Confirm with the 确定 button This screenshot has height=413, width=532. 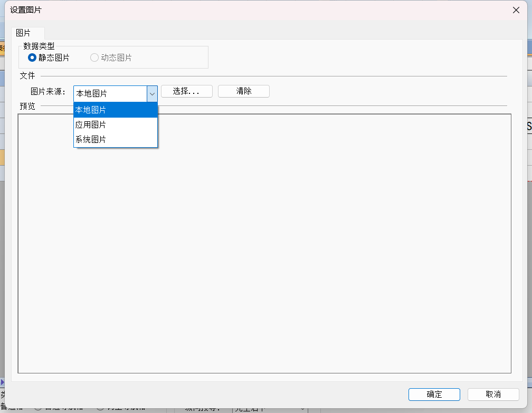(x=434, y=395)
